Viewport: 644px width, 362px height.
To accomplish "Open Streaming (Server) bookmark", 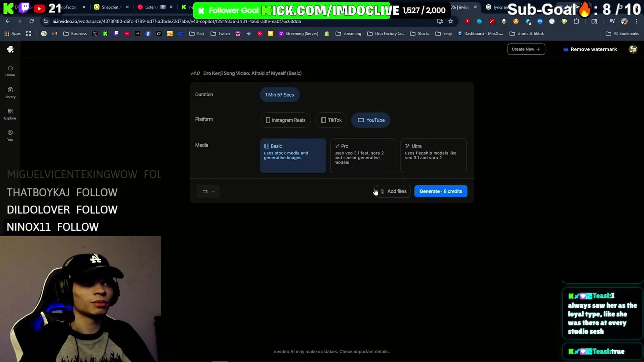I will (x=298, y=34).
